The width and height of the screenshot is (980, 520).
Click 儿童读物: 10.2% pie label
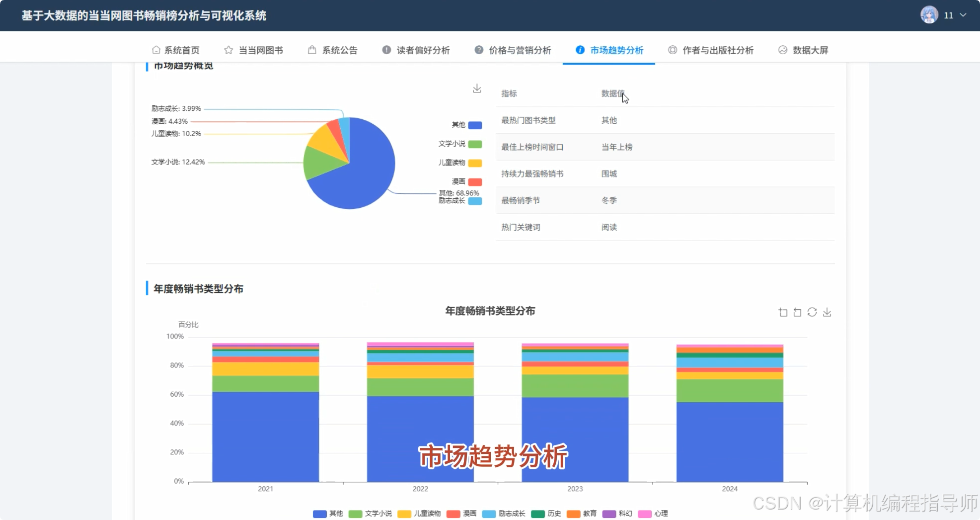coord(176,134)
